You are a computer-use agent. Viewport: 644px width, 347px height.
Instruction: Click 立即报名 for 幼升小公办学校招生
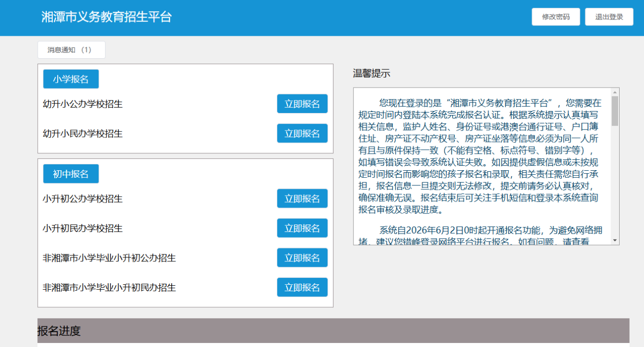point(302,104)
